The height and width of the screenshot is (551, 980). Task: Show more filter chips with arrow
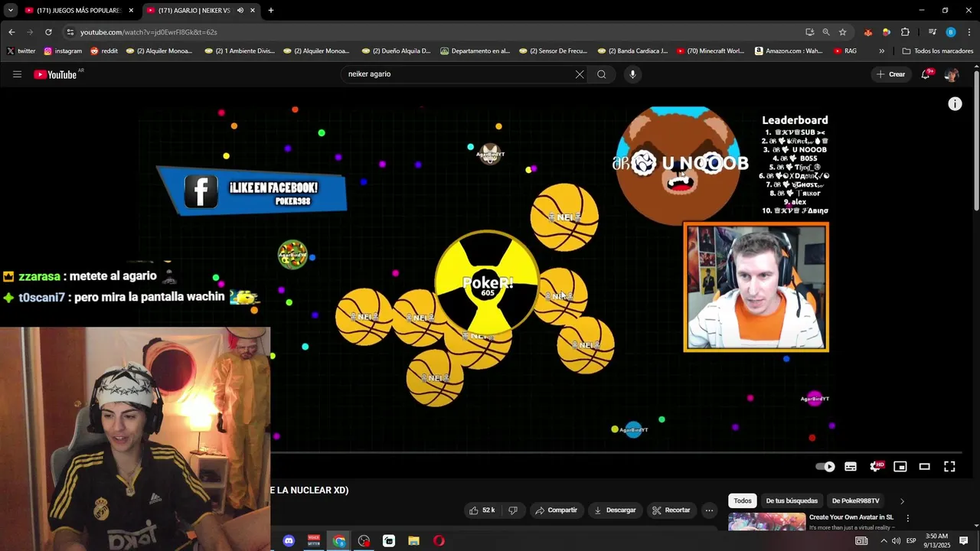(902, 501)
